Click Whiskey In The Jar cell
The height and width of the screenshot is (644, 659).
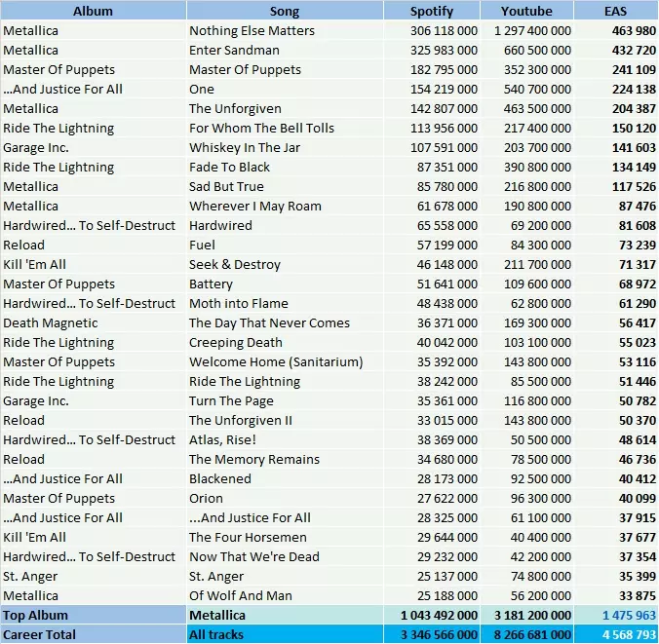tap(285, 147)
